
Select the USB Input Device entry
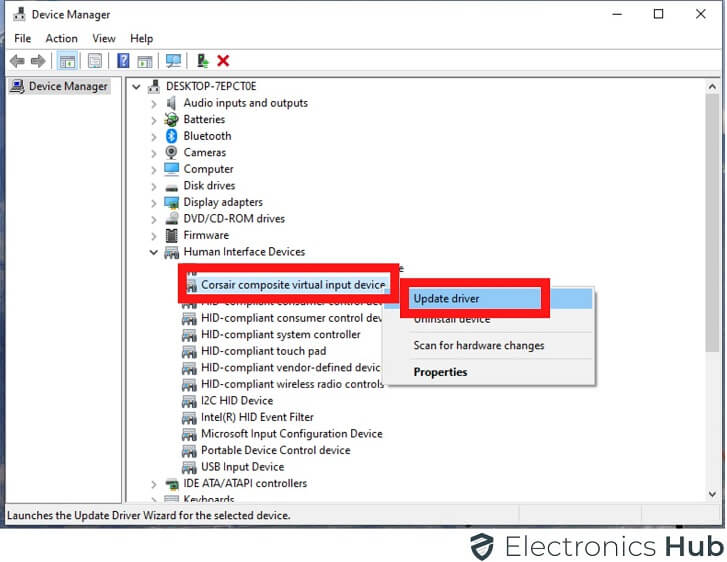tap(242, 467)
